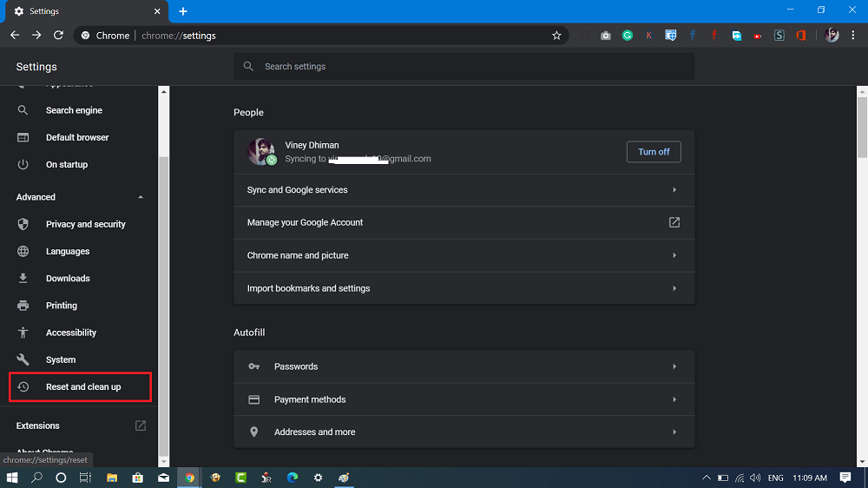The height and width of the screenshot is (488, 868).
Task: Click the Search engine magnifier icon
Action: click(x=23, y=110)
